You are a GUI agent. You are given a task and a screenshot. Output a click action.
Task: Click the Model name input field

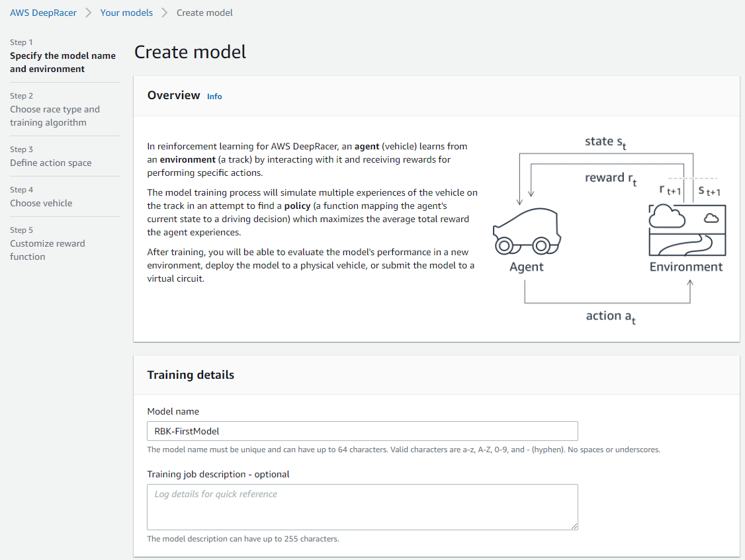363,431
